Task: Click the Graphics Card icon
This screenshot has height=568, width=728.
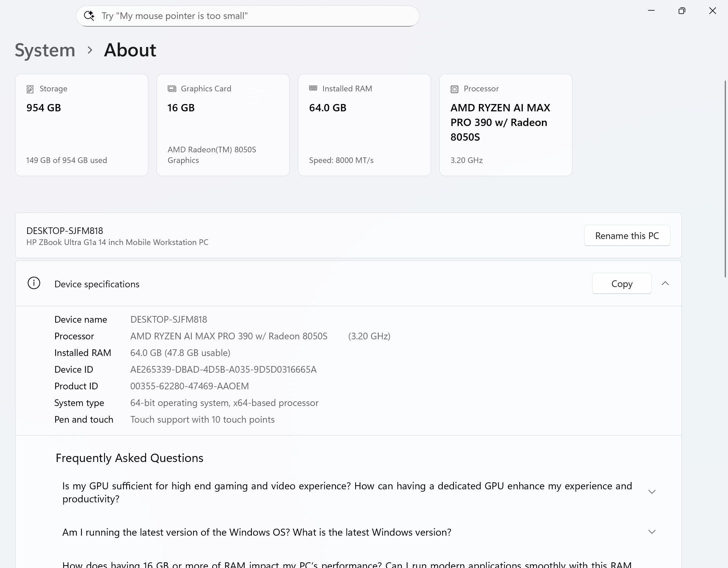Action: click(x=172, y=89)
